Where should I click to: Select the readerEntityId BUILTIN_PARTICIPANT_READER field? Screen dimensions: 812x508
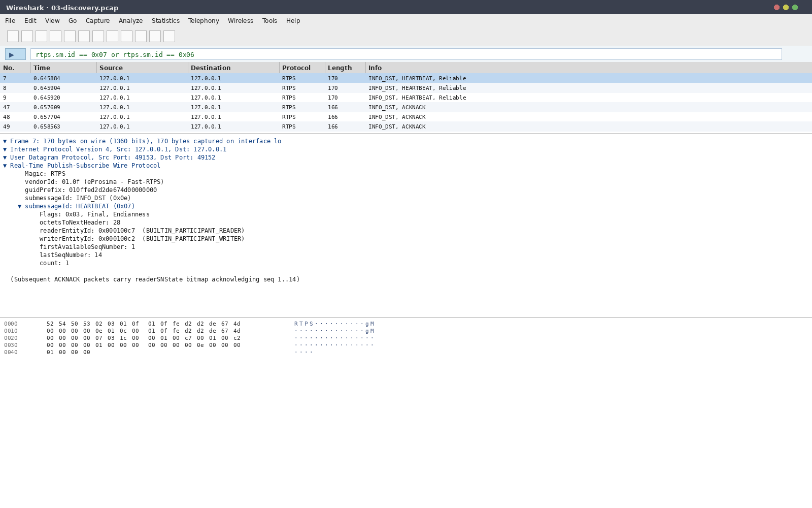pos(142,231)
